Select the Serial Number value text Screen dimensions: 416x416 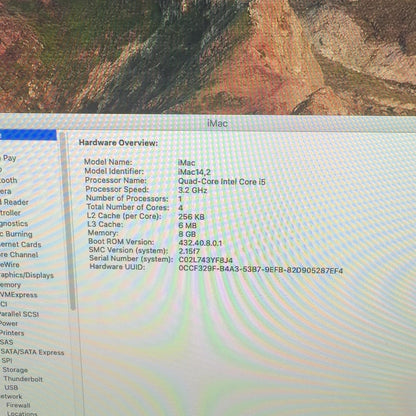206,260
